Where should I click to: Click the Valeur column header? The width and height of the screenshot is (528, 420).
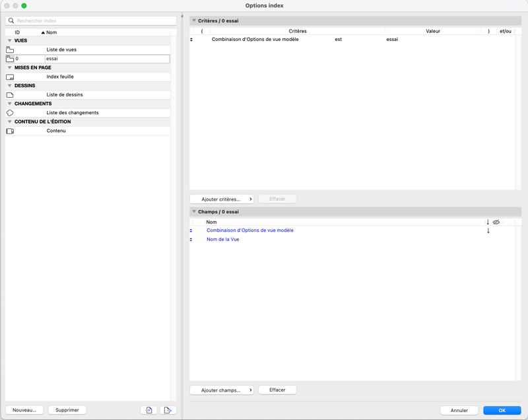(433, 31)
